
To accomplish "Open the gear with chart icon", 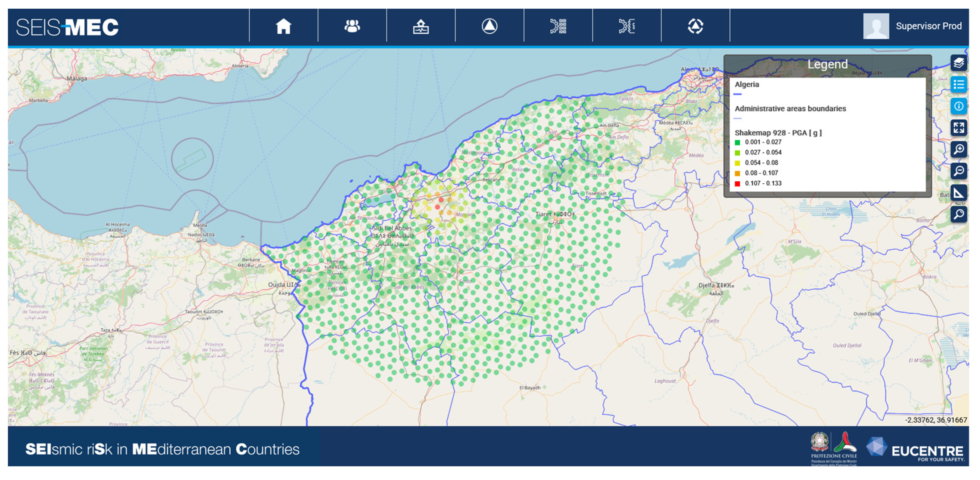I will coord(627,26).
